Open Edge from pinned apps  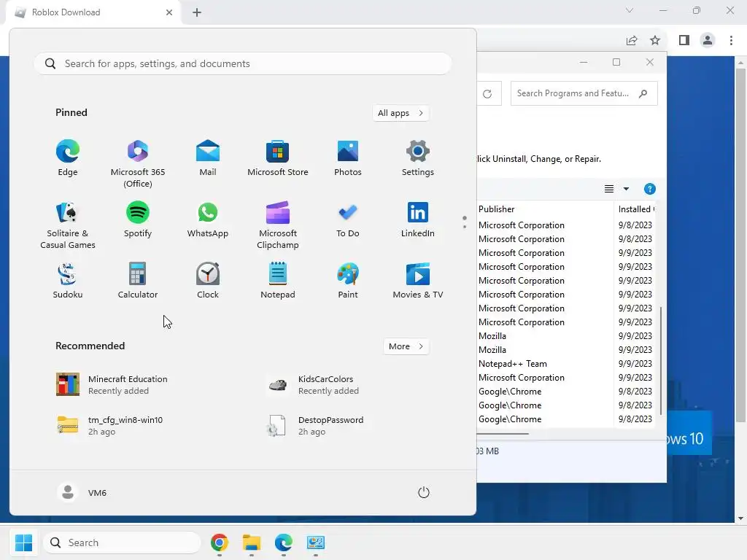(x=68, y=158)
